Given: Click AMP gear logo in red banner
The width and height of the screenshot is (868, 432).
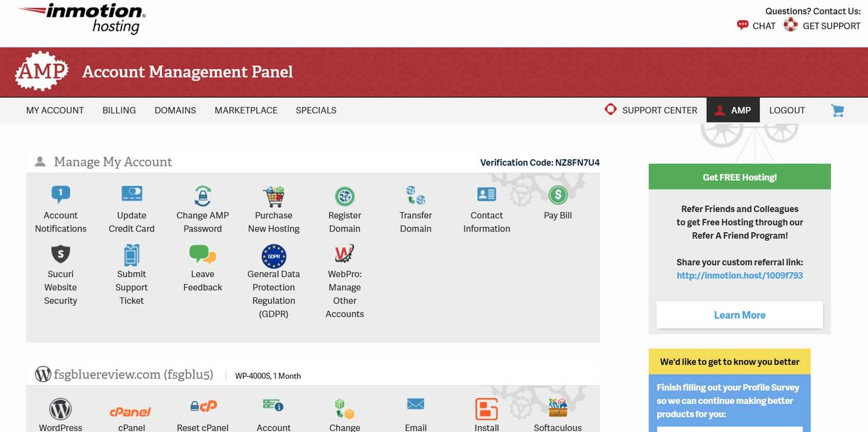Looking at the screenshot, I should click(x=42, y=71).
